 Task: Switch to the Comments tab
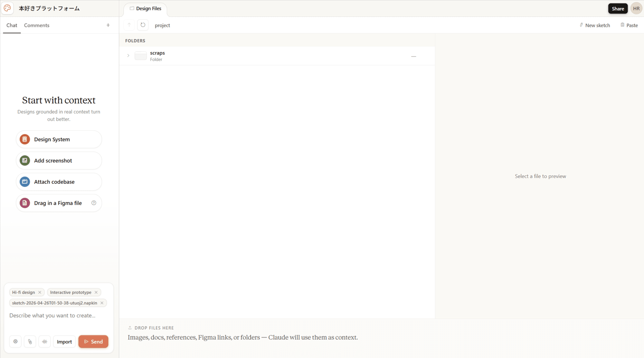pos(37,25)
